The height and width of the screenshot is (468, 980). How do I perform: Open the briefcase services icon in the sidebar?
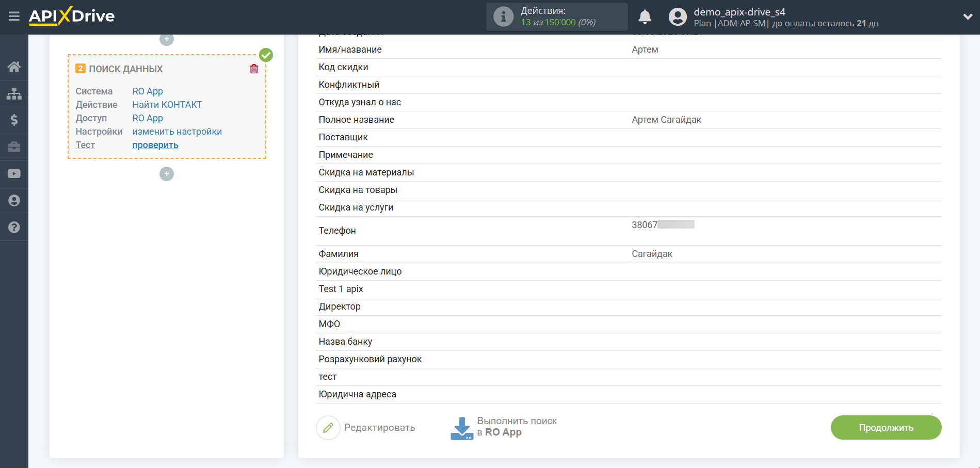[14, 147]
